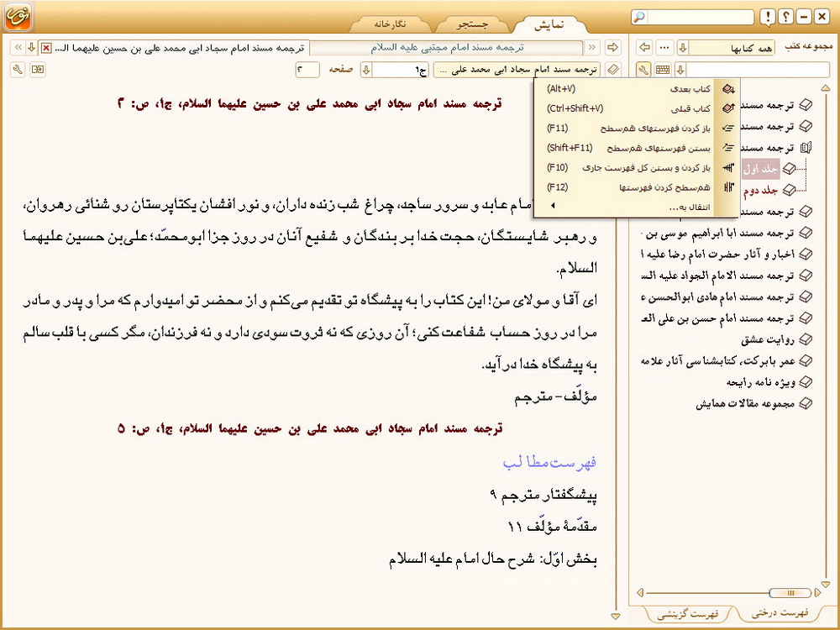Select اخبار و آثار حضرت امام رضا tree row
The image size is (840, 630).
pyautogui.click(x=718, y=255)
